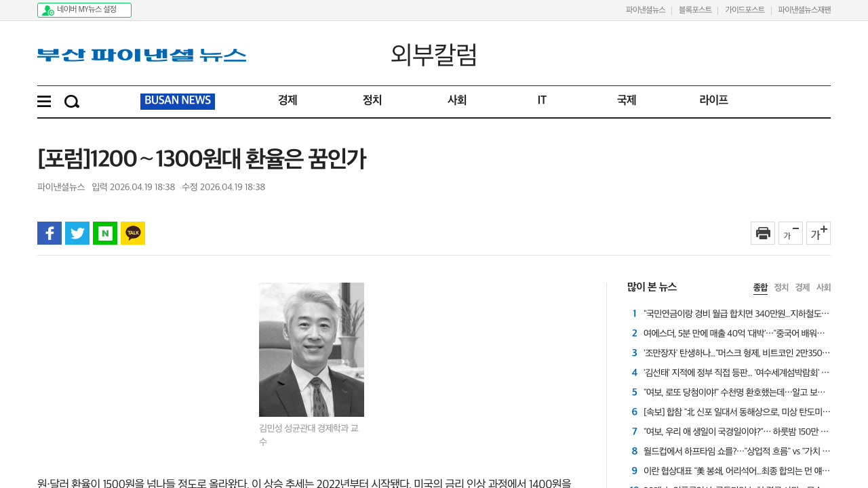
Task: Open the 외부칼럼 section heading
Action: 434,54
